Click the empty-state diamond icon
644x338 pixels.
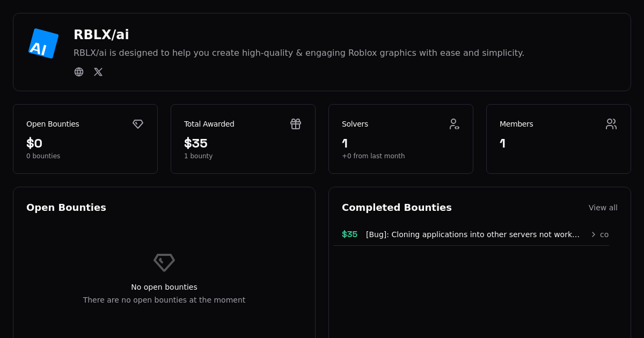[x=164, y=262]
